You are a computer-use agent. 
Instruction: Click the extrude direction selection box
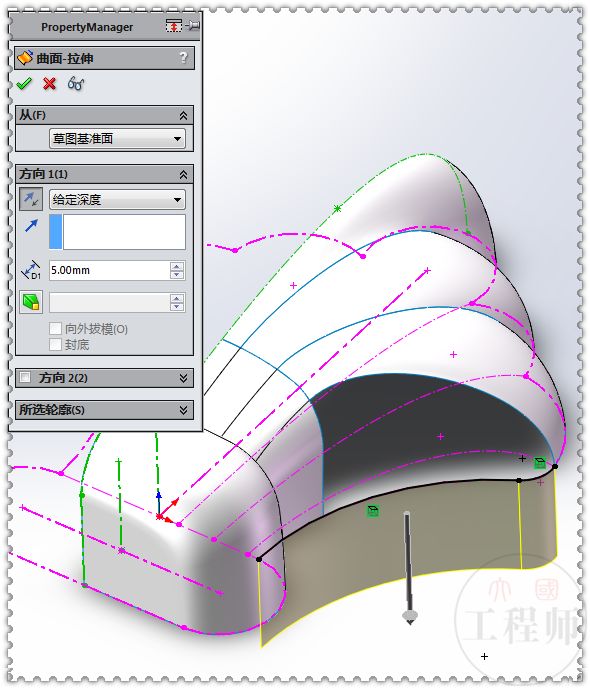point(117,232)
